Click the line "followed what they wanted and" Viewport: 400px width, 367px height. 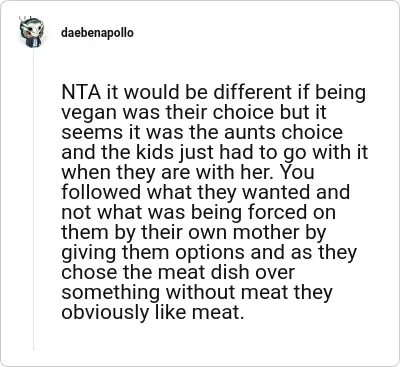206,192
